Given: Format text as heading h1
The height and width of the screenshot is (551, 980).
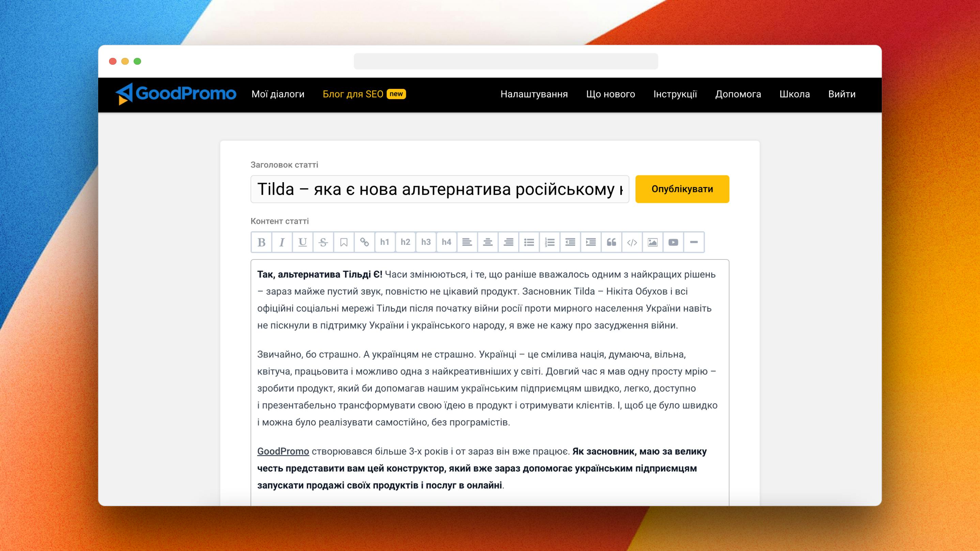Looking at the screenshot, I should point(385,242).
